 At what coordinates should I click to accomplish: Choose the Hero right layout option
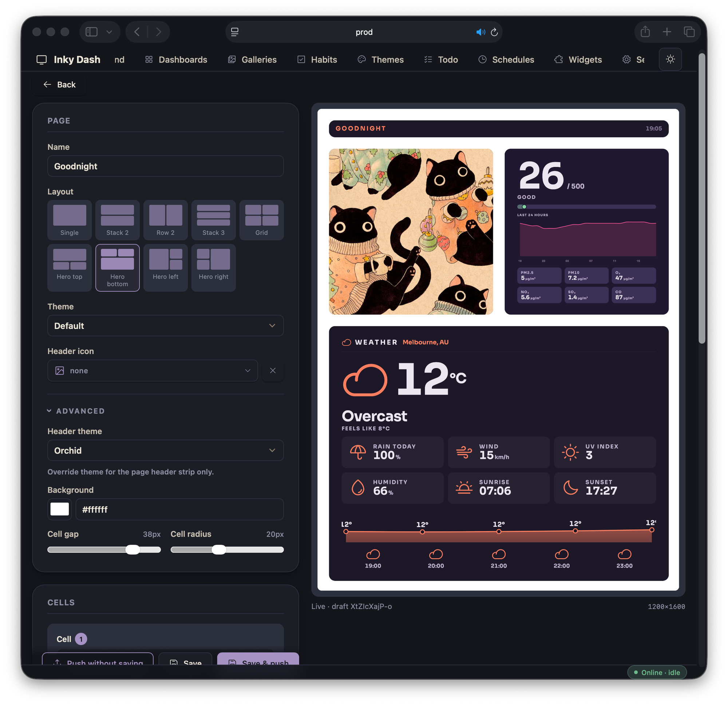[x=214, y=268]
